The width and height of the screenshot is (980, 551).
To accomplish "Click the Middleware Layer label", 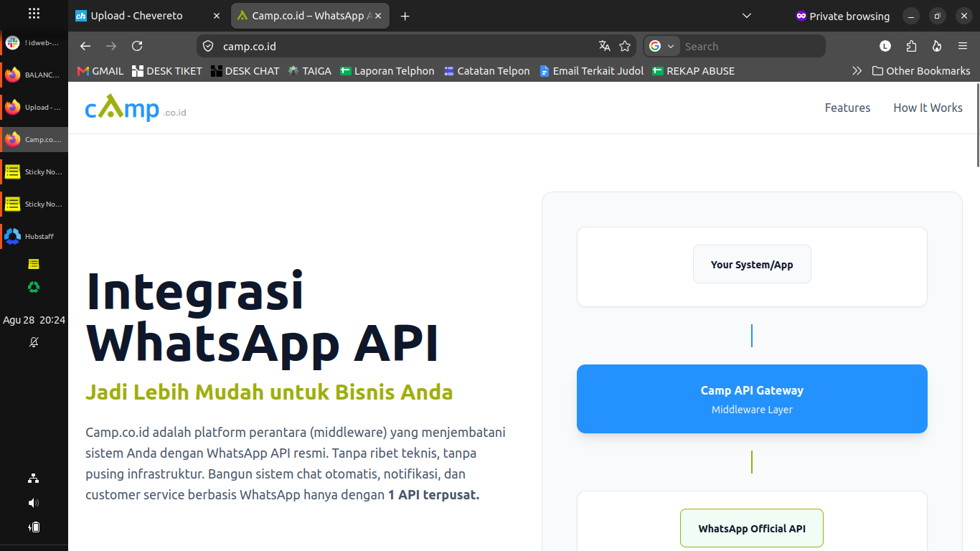I will point(752,410).
